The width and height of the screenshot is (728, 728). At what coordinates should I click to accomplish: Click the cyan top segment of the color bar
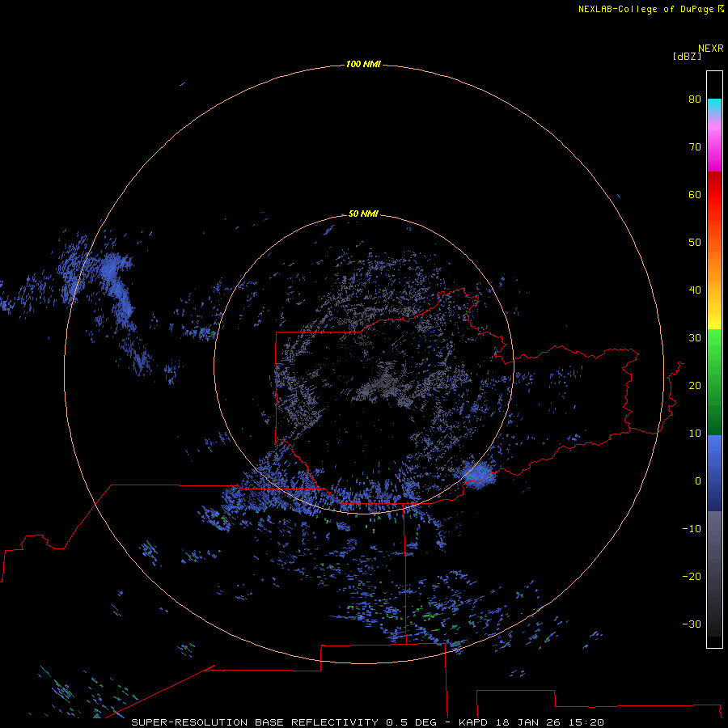[x=714, y=104]
